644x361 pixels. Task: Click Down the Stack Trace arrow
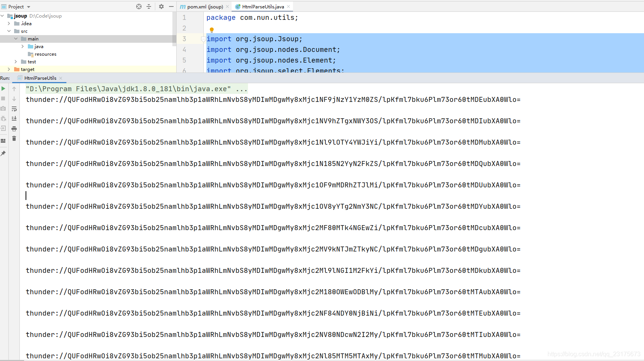coord(14,98)
